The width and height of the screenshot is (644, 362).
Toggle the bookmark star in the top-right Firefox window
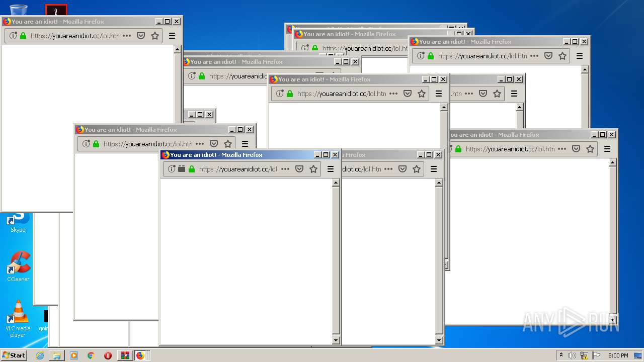pyautogui.click(x=562, y=56)
